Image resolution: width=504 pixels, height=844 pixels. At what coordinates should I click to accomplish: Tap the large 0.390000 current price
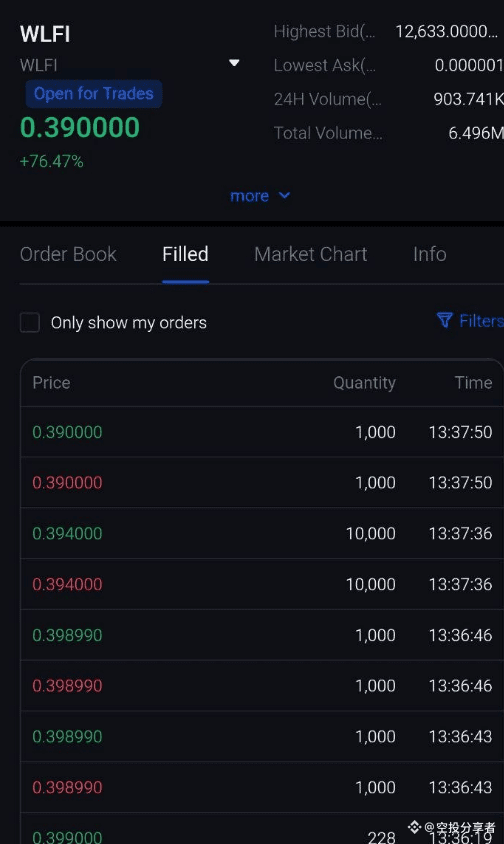click(x=80, y=128)
